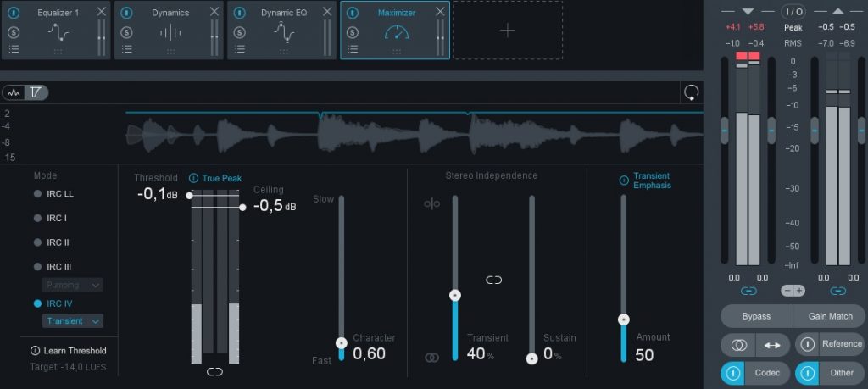Click the Character slider handle
The image size is (868, 389).
pos(342,343)
